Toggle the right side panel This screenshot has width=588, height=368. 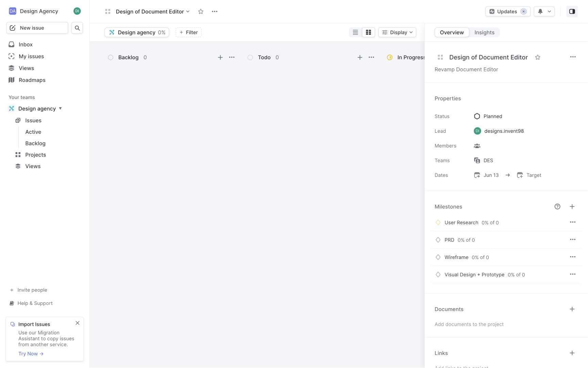(572, 11)
